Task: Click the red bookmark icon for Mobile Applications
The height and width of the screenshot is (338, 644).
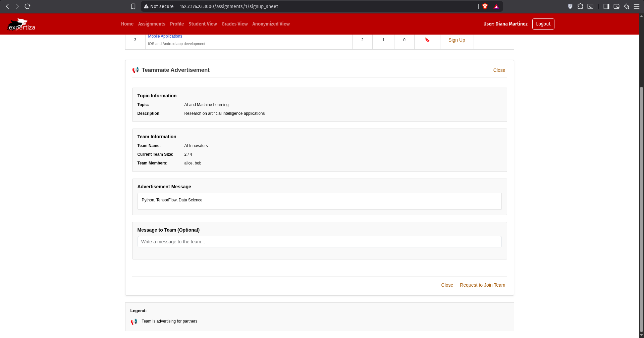Action: click(427, 40)
